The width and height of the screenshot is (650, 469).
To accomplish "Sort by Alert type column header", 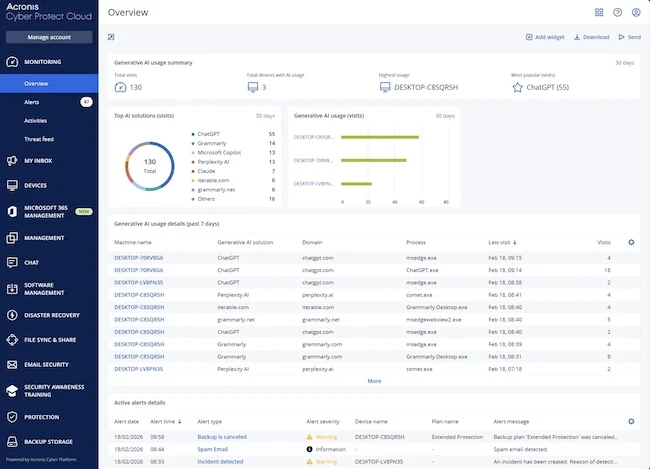I will click(x=209, y=421).
